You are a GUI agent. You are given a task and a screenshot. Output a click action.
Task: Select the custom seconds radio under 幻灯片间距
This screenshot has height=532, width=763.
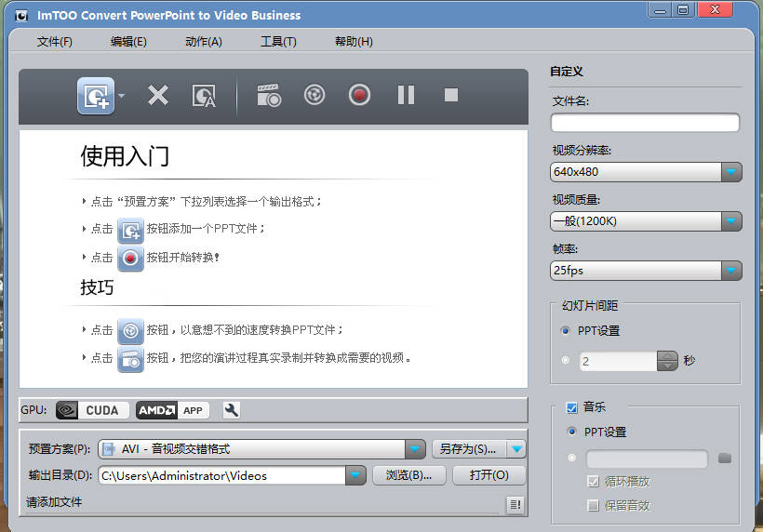pyautogui.click(x=566, y=360)
